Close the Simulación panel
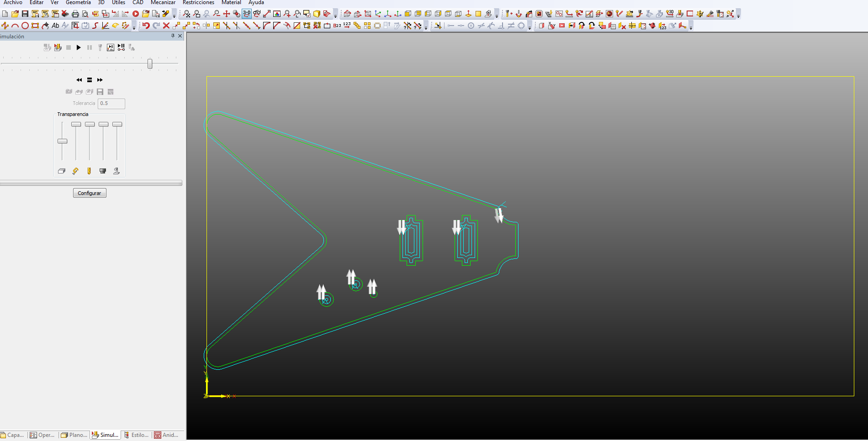This screenshot has width=868, height=441. [x=180, y=36]
